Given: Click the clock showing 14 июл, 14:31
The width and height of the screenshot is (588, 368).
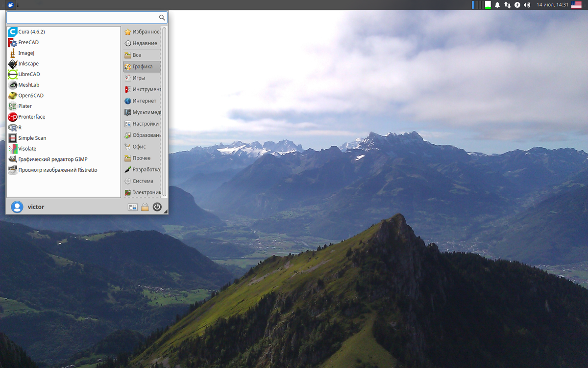Looking at the screenshot, I should (552, 5).
